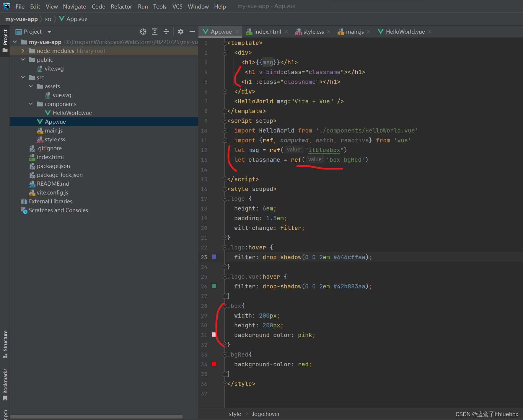Collapse the components folder

click(31, 104)
